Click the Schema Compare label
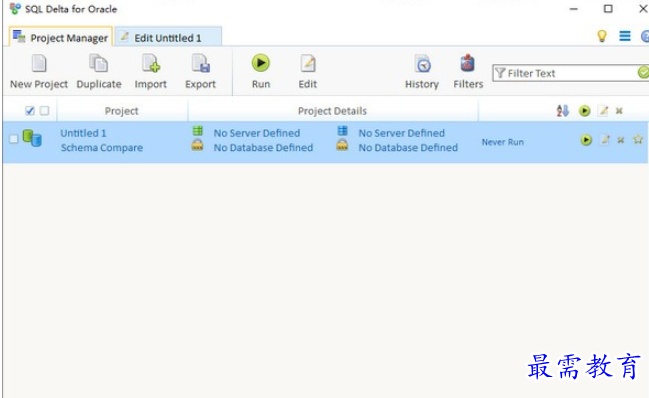This screenshot has width=649, height=398. (x=102, y=148)
